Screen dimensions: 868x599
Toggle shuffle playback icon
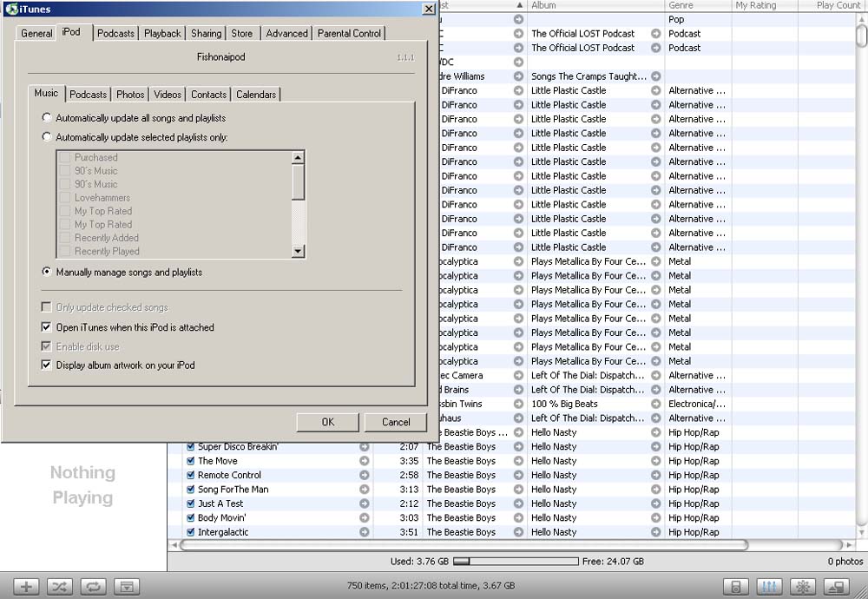pyautogui.click(x=59, y=587)
